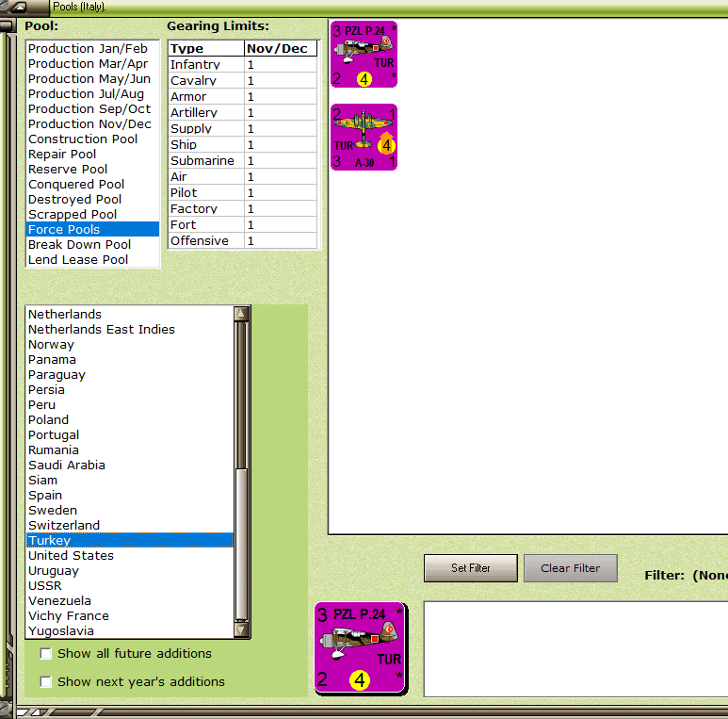728x719 pixels.
Task: Select Venezuela in country list
Action: click(130, 601)
